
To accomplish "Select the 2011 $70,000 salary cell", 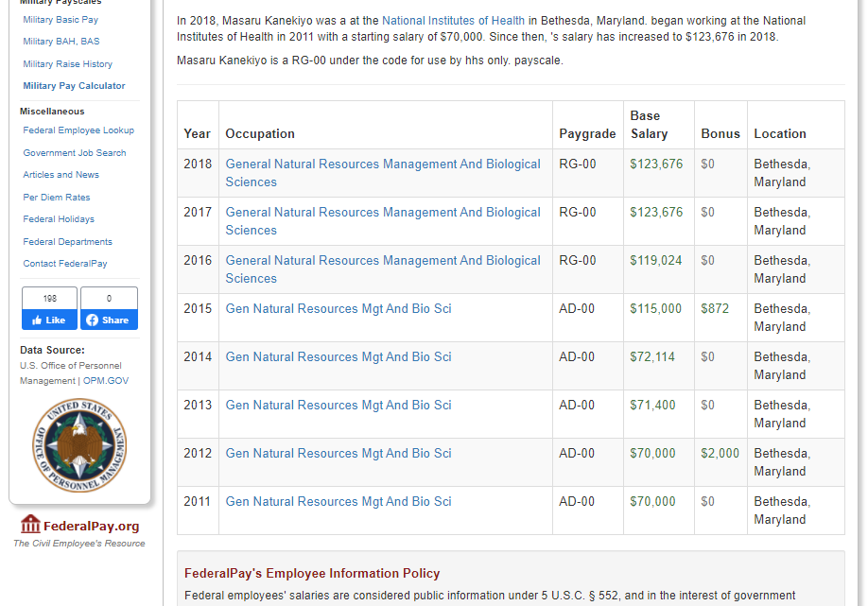I will click(x=659, y=510).
